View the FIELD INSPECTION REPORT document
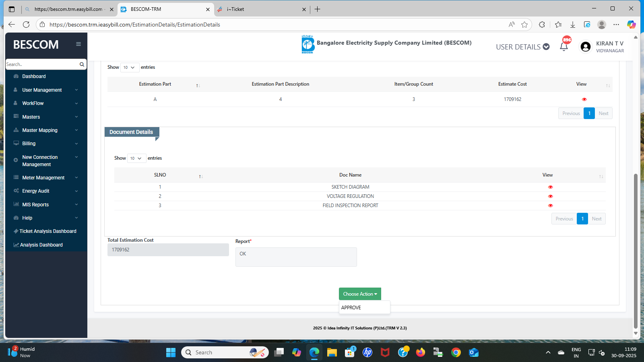The width and height of the screenshot is (644, 362). click(x=550, y=206)
